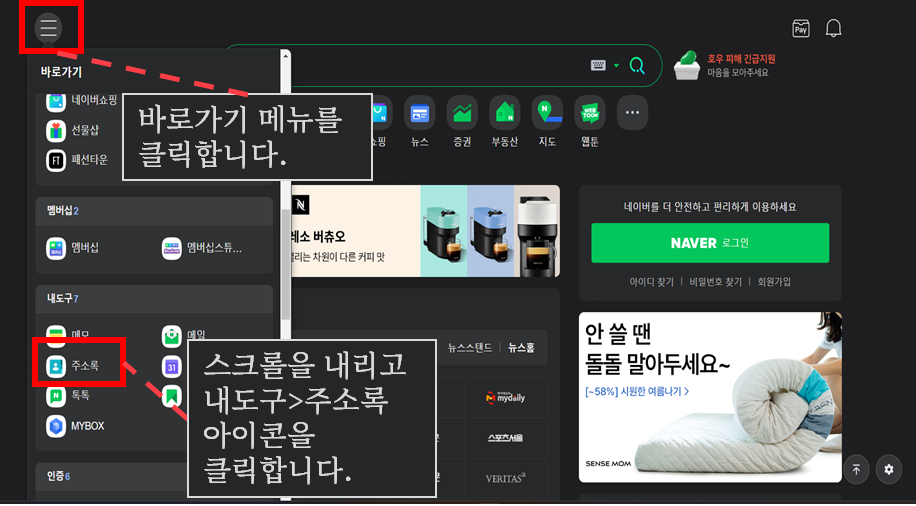This screenshot has height=506, width=916.
Task: Open the 아이디 찾기 link
Action: pos(651,282)
